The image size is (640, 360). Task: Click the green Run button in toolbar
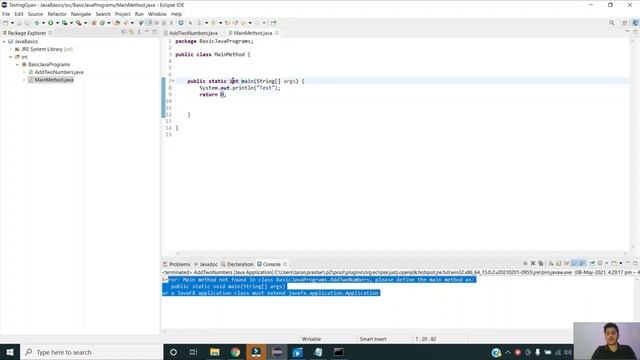tap(51, 23)
